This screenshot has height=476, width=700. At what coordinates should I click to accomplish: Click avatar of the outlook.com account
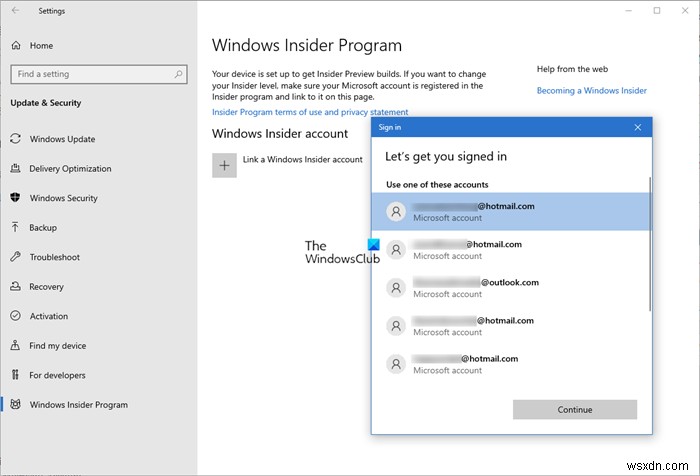(396, 288)
